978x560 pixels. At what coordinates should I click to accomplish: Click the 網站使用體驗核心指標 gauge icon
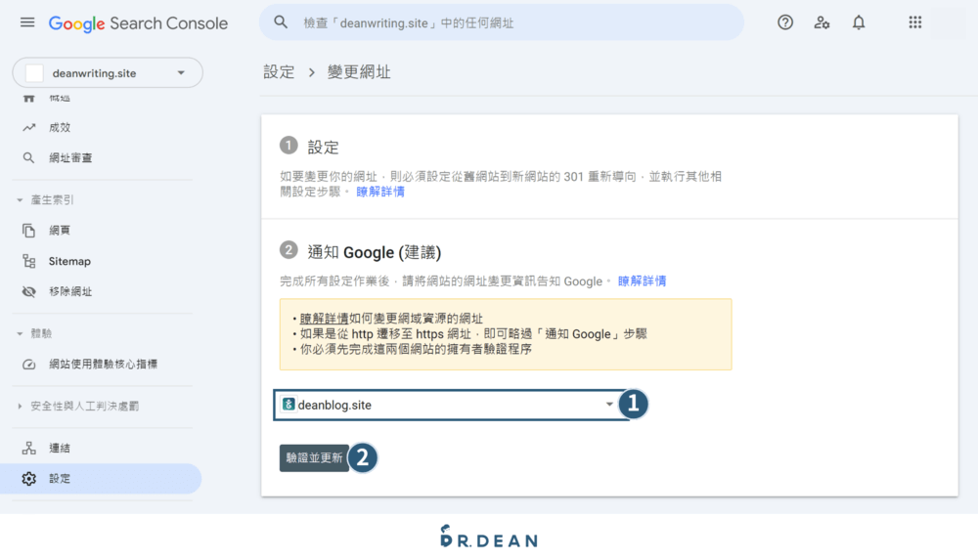pyautogui.click(x=28, y=365)
